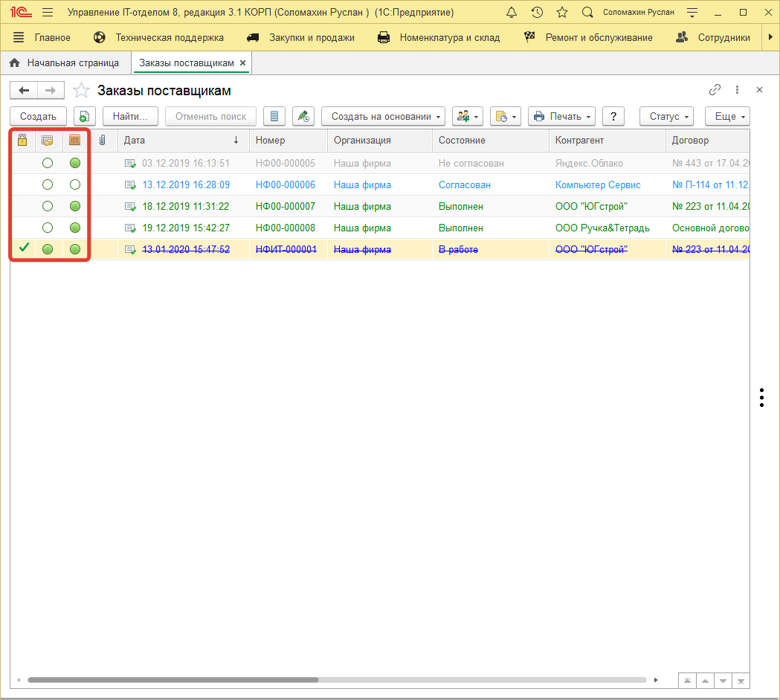Click the copy document icon next to Создать
The image size is (780, 700).
(x=85, y=116)
